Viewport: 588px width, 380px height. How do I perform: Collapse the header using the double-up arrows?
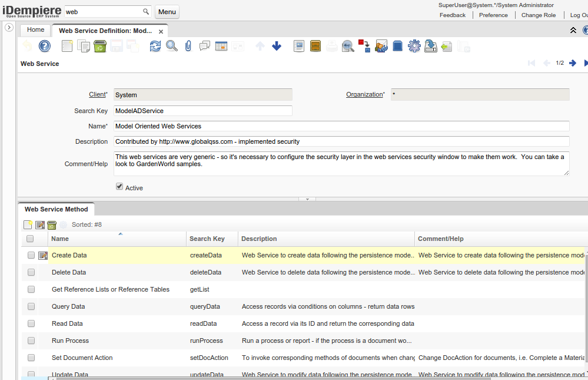(x=573, y=30)
